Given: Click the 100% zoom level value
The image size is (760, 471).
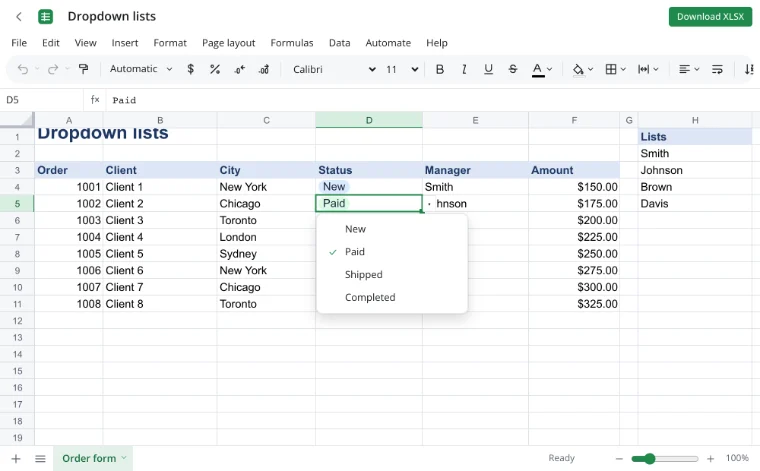Looking at the screenshot, I should pyautogui.click(x=737, y=458).
